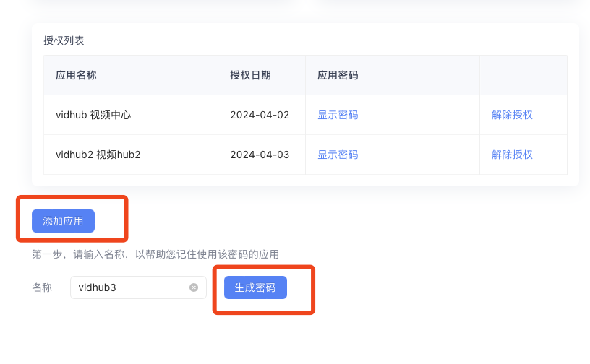Screen dimensions: 590x364
Task: Click the 名称 field label
Action: [x=42, y=287]
